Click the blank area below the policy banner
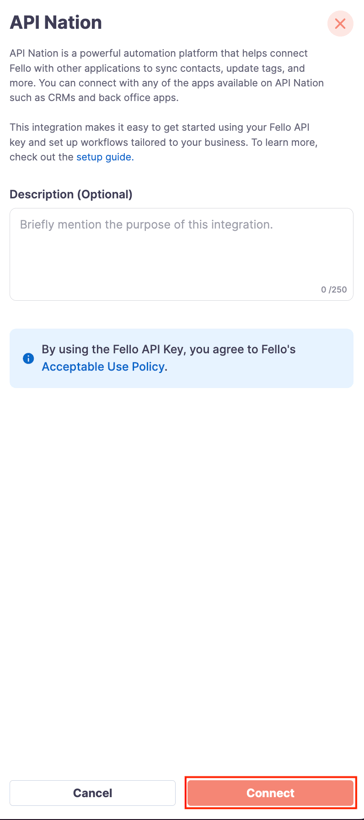This screenshot has width=364, height=820. pyautogui.click(x=181, y=575)
